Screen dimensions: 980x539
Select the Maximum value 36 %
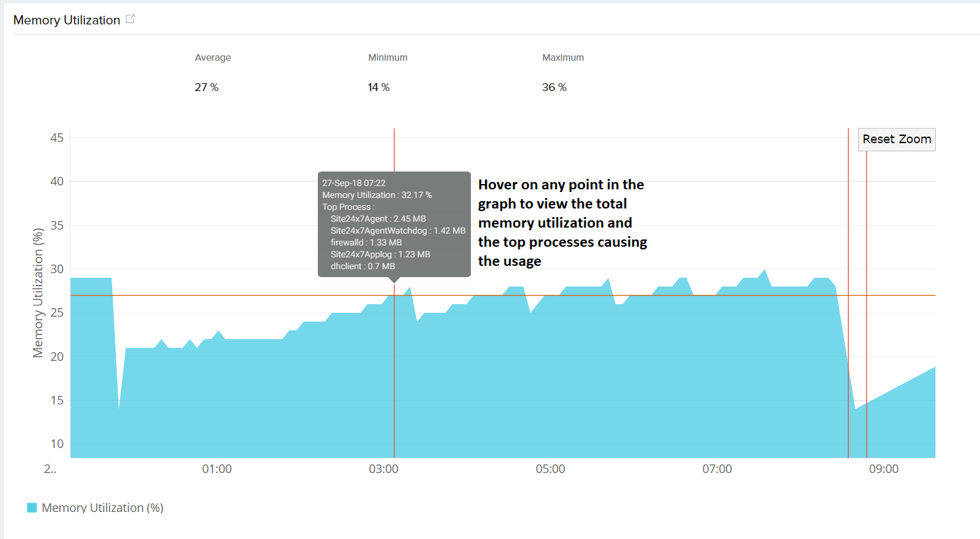pos(554,87)
